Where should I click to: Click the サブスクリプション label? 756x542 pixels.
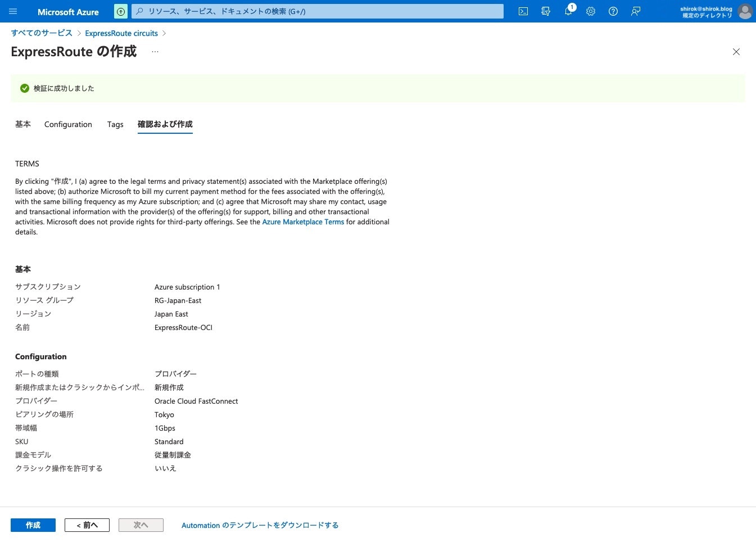[48, 287]
